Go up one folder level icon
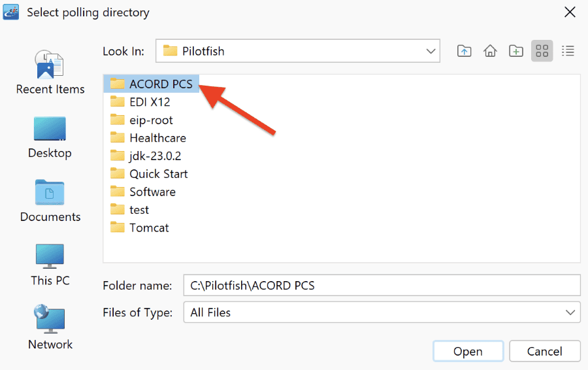 point(465,50)
